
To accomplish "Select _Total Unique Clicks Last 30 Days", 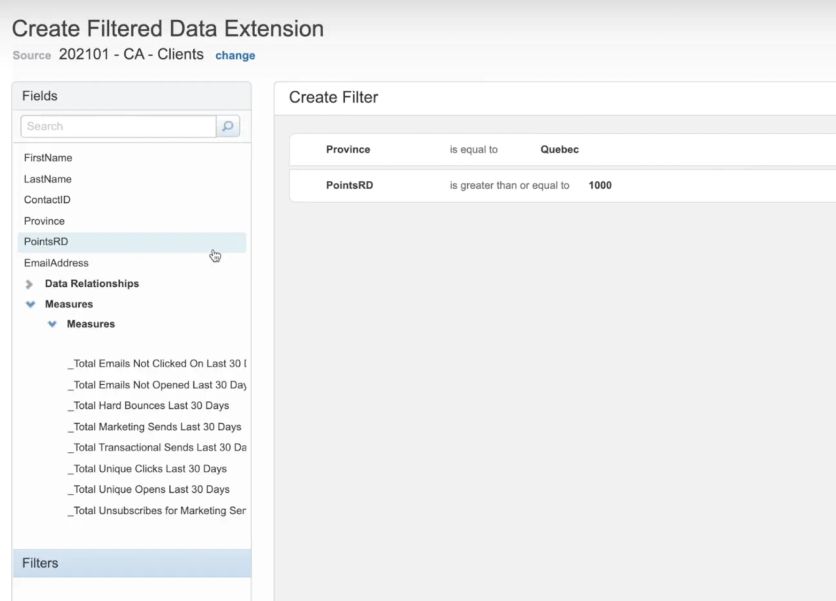I will (147, 469).
